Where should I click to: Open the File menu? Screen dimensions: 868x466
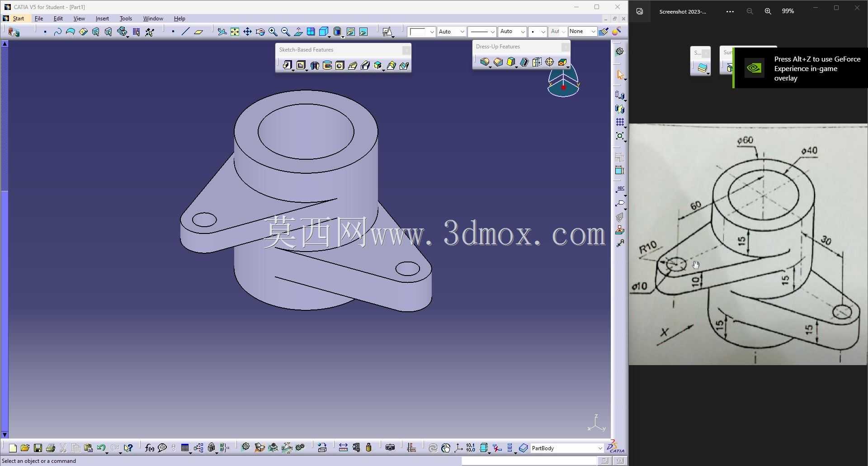[x=39, y=19]
